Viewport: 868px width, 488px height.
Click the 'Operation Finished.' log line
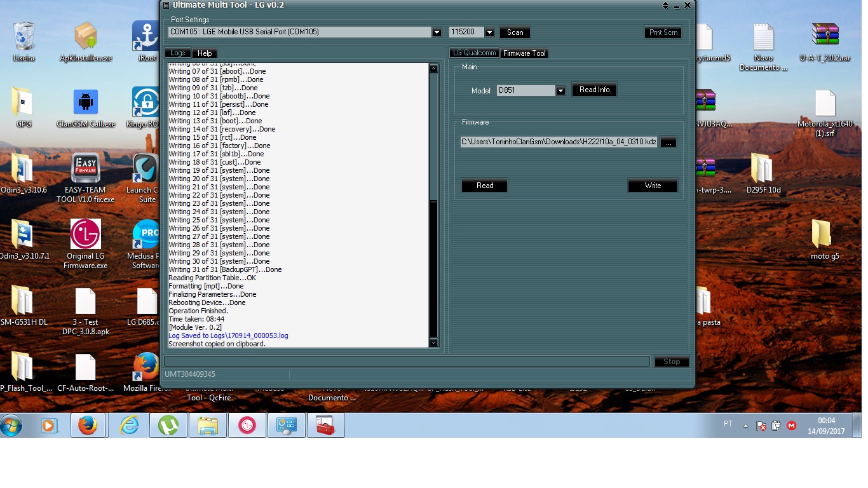198,311
